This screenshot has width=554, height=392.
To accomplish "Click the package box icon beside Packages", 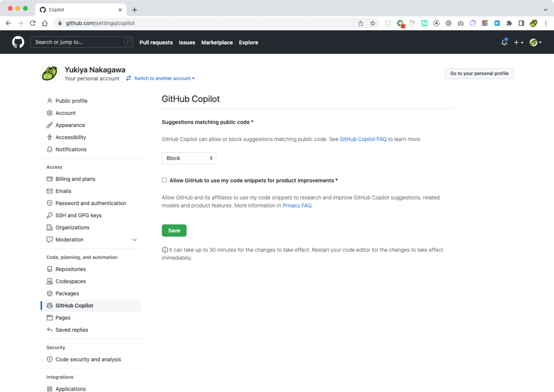I will (x=49, y=293).
